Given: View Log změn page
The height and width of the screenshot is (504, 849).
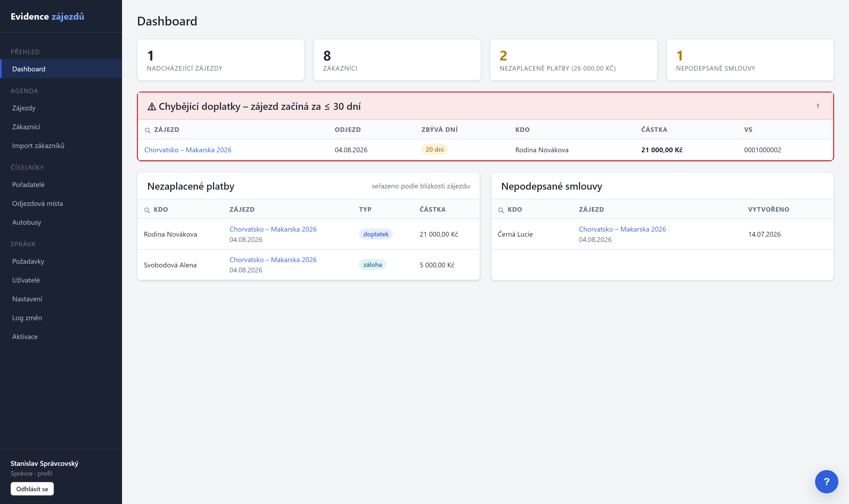Looking at the screenshot, I should pyautogui.click(x=61, y=318).
